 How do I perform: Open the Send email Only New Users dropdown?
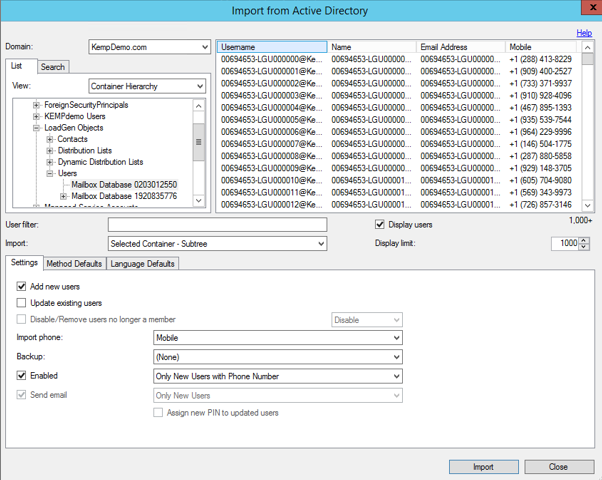(x=278, y=396)
